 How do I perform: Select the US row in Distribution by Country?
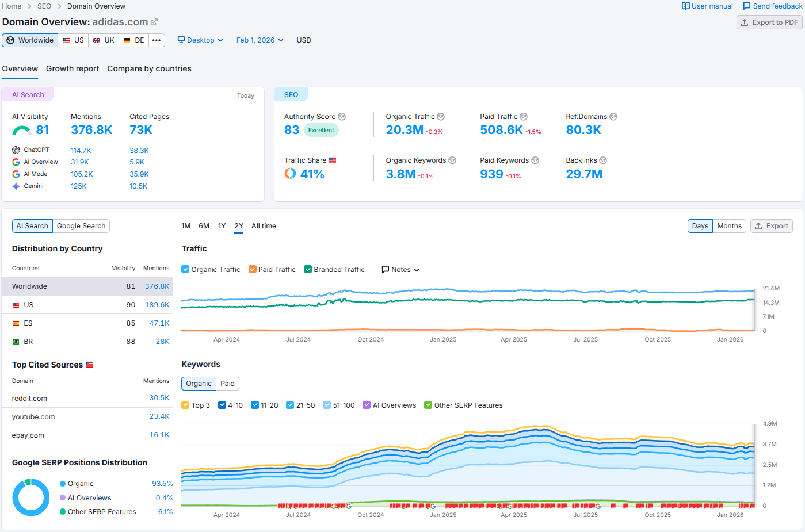(86, 304)
